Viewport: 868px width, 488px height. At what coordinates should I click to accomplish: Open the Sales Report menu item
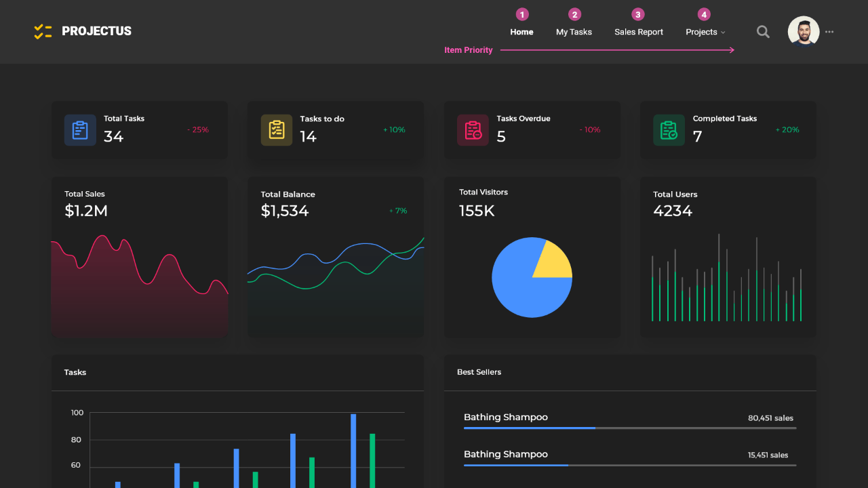click(x=639, y=32)
